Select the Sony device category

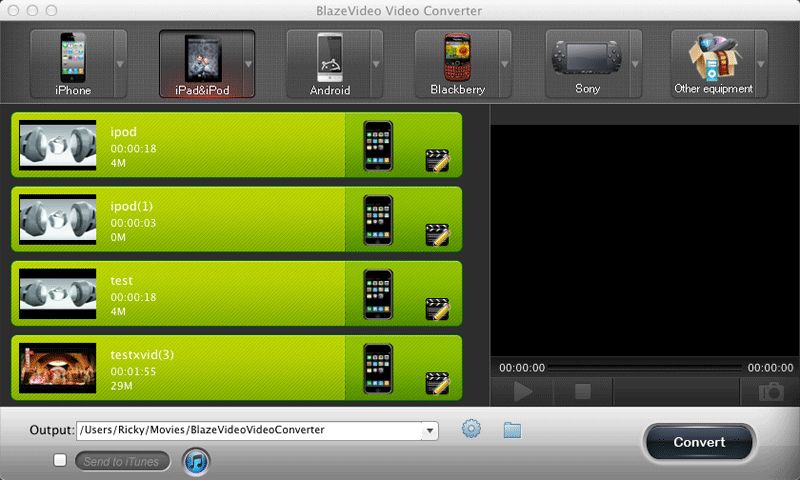tap(587, 64)
